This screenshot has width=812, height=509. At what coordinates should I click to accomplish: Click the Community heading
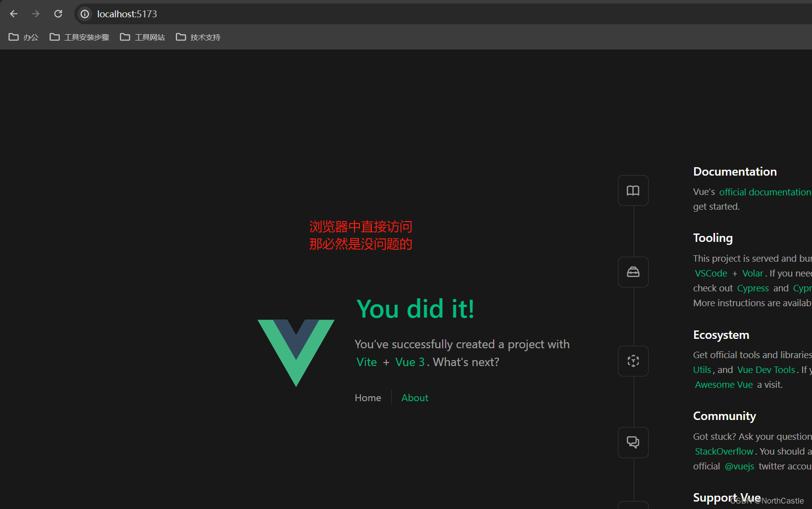(724, 416)
